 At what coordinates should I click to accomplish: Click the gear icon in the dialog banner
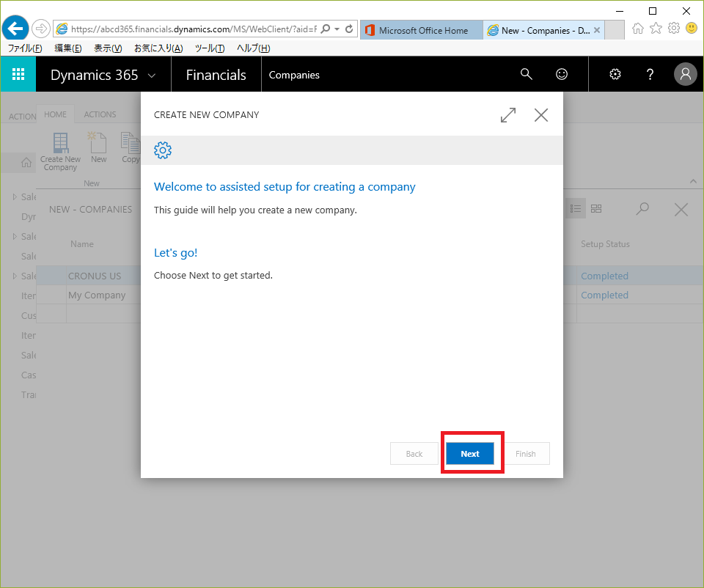click(163, 150)
